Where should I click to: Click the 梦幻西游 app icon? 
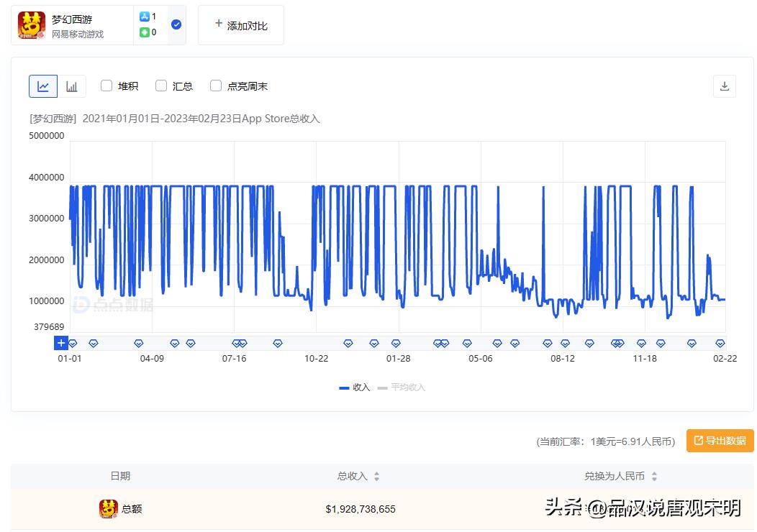pyautogui.click(x=30, y=24)
